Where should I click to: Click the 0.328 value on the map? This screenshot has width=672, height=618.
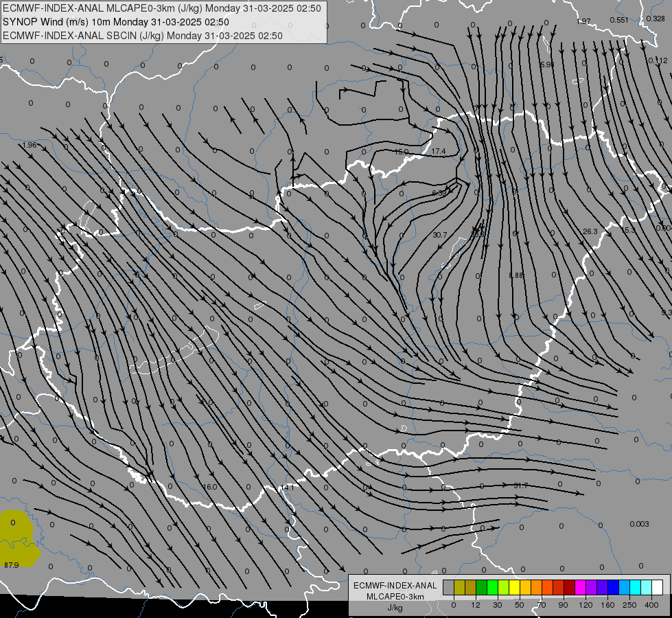click(656, 19)
